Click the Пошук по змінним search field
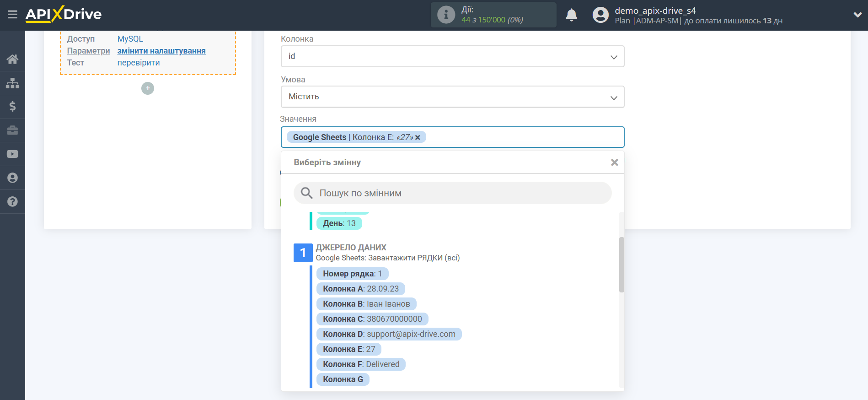 tap(452, 193)
